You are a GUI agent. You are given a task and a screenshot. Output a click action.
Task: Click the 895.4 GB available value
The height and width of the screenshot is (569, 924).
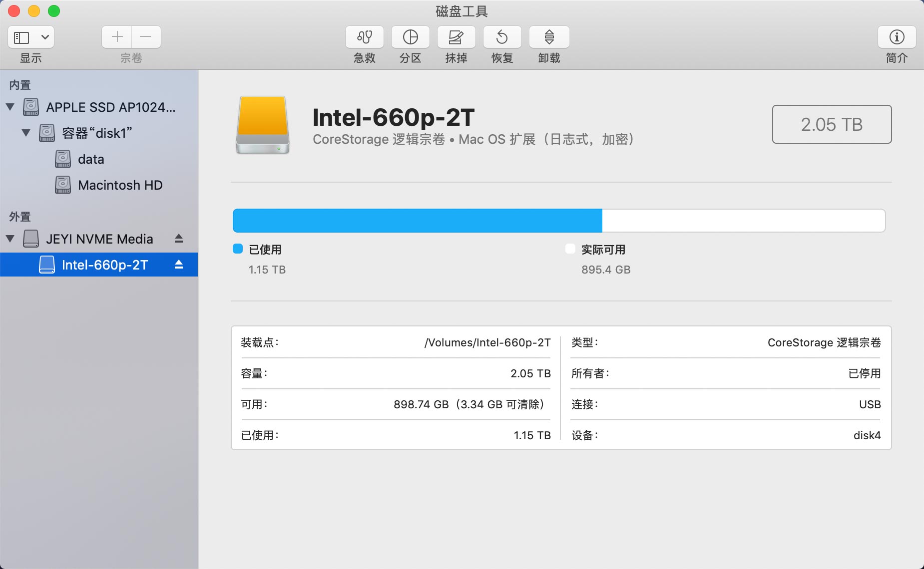tap(606, 270)
